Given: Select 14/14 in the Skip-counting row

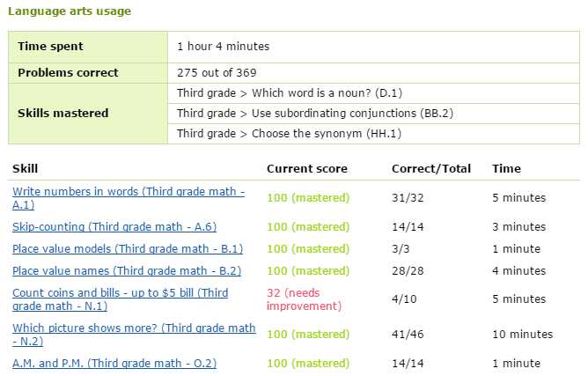Looking at the screenshot, I should 408,227.
